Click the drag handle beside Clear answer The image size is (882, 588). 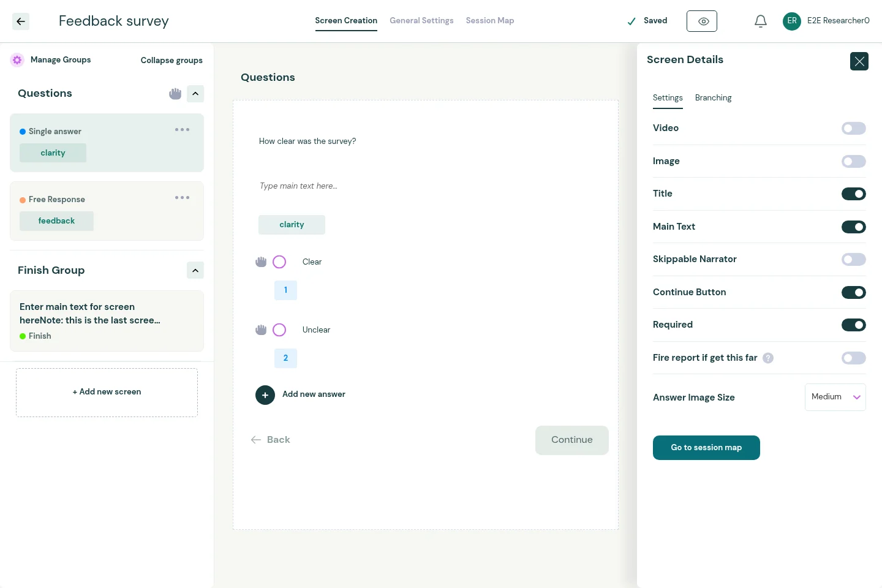coord(261,262)
